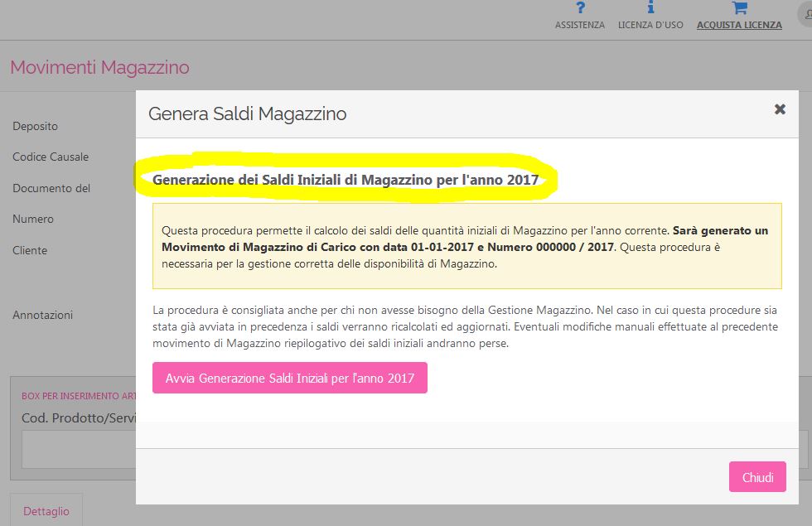Click the Assistenza question mark icon

(580, 7)
